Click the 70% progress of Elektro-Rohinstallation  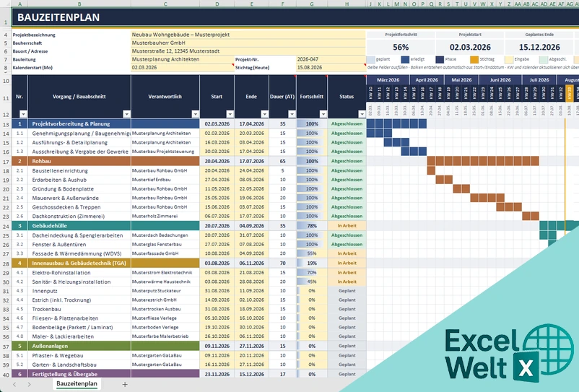[312, 273]
